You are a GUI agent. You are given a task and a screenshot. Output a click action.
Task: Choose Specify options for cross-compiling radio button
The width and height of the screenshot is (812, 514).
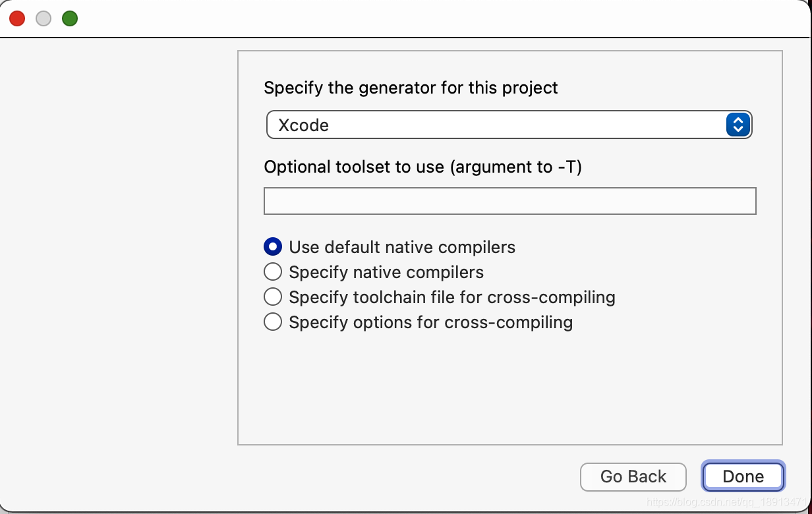tap(273, 322)
